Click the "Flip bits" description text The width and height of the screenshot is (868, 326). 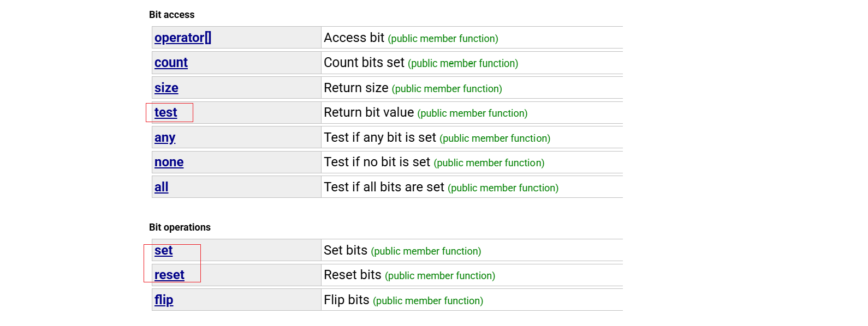click(346, 300)
